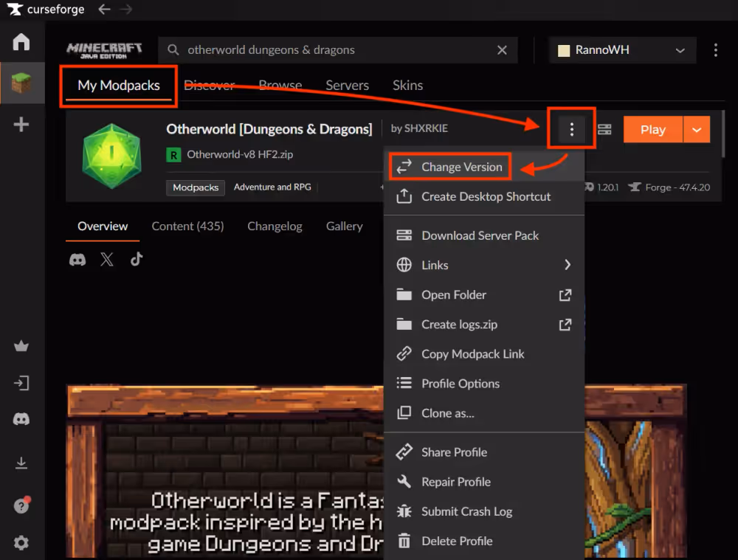738x560 pixels.
Task: Click the Otherworld d20 modpack logo
Action: (111, 156)
